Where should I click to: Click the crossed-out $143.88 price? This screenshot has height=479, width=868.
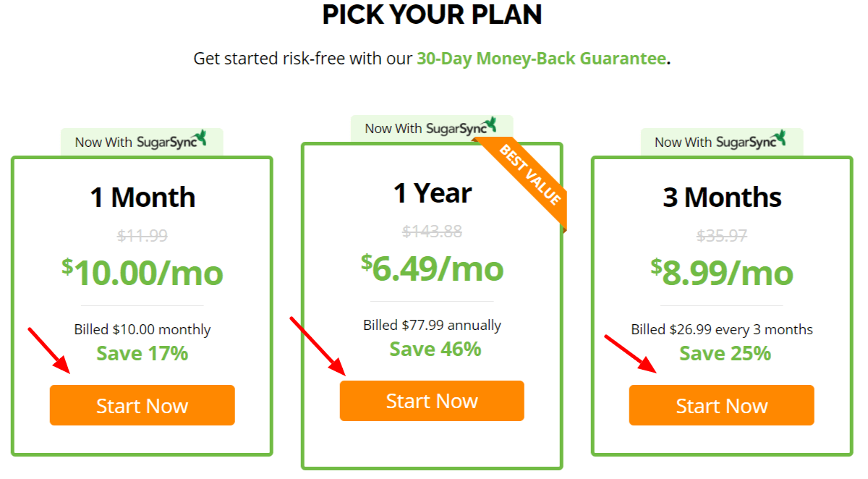pos(433,231)
